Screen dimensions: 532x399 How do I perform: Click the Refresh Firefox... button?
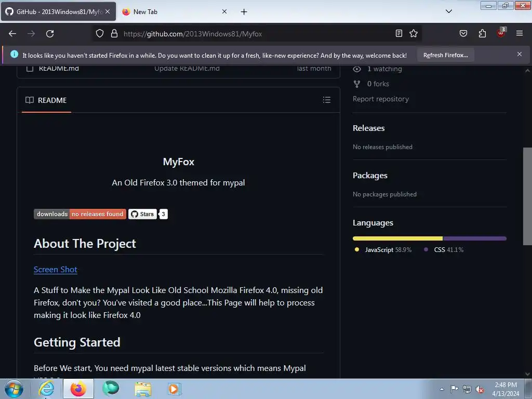[445, 55]
